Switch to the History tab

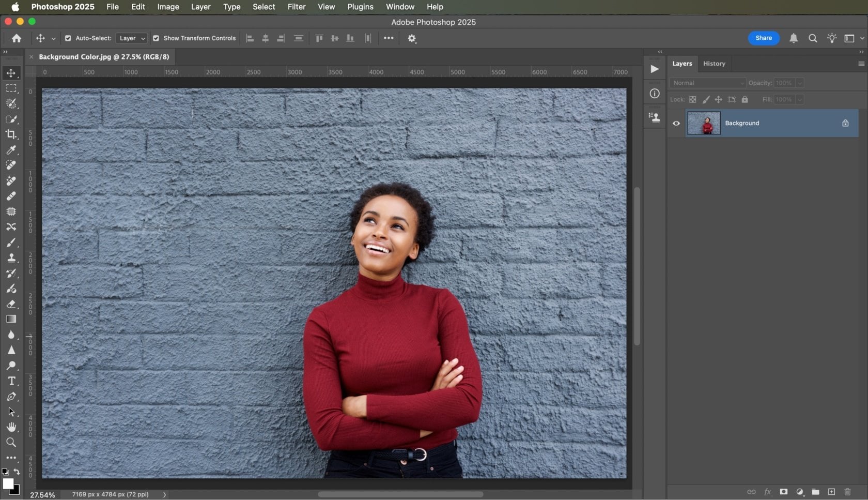point(714,63)
